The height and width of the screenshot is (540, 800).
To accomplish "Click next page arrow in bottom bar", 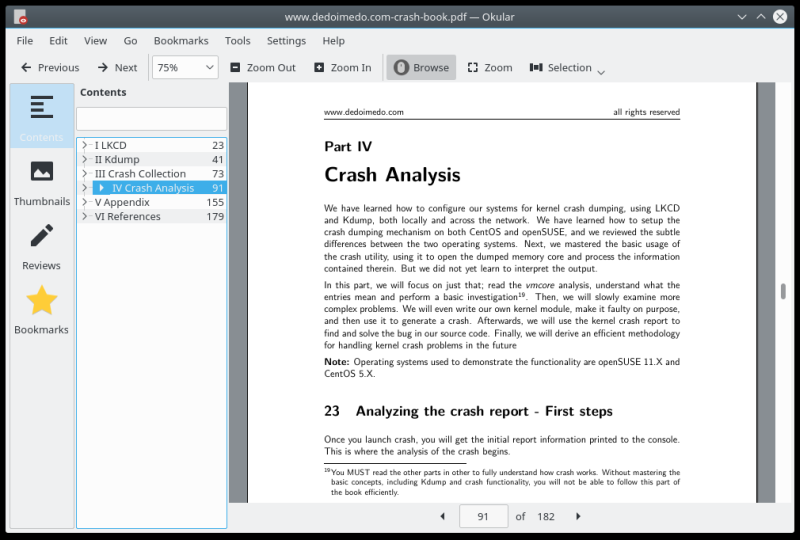I will tap(578, 516).
